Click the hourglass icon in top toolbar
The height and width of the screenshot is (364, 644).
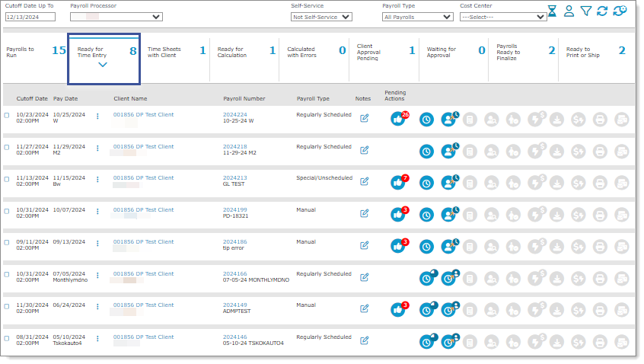[552, 11]
